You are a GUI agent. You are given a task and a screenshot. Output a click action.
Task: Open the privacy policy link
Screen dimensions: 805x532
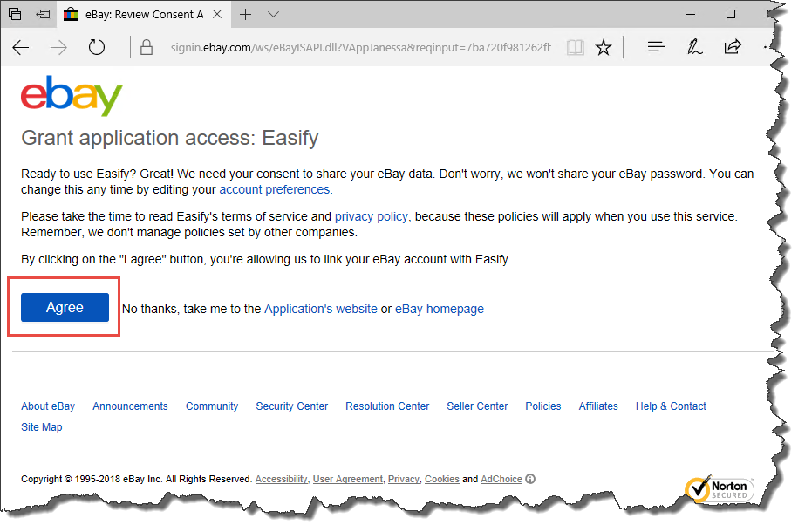(372, 216)
